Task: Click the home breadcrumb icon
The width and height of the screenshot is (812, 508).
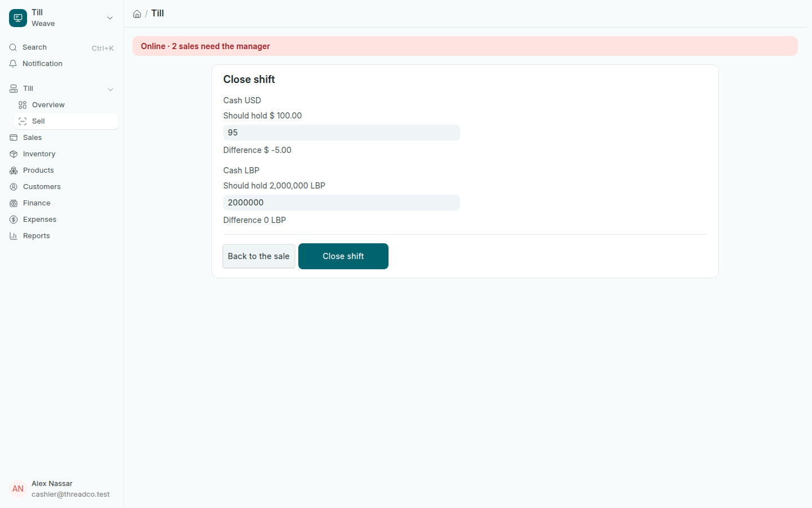Action: (x=137, y=14)
